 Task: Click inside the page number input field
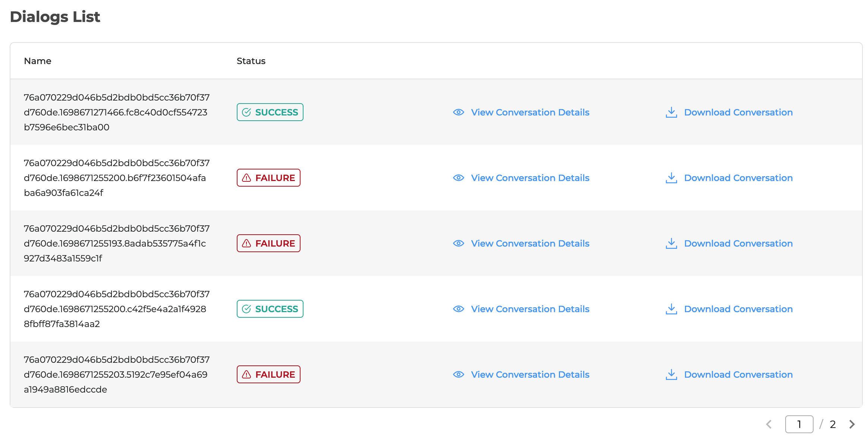[x=799, y=424]
